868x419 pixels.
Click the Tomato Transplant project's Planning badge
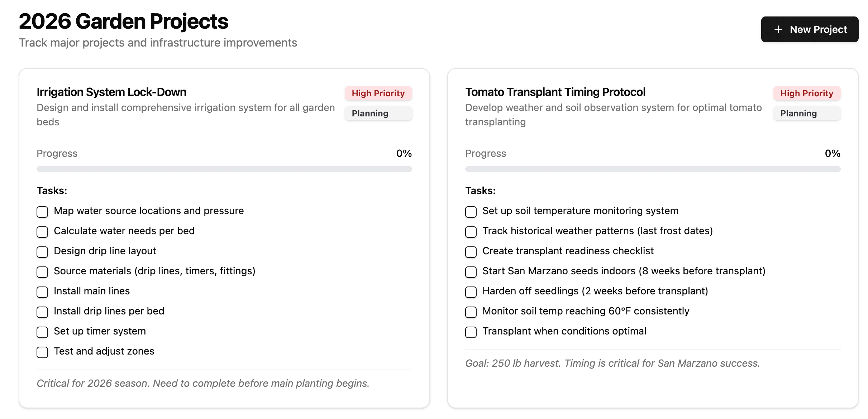pyautogui.click(x=807, y=114)
